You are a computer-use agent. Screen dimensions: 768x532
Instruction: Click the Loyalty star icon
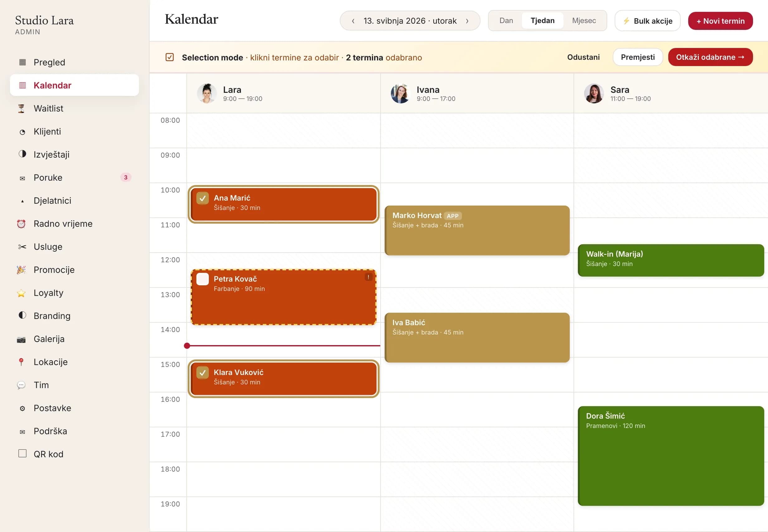[21, 293]
